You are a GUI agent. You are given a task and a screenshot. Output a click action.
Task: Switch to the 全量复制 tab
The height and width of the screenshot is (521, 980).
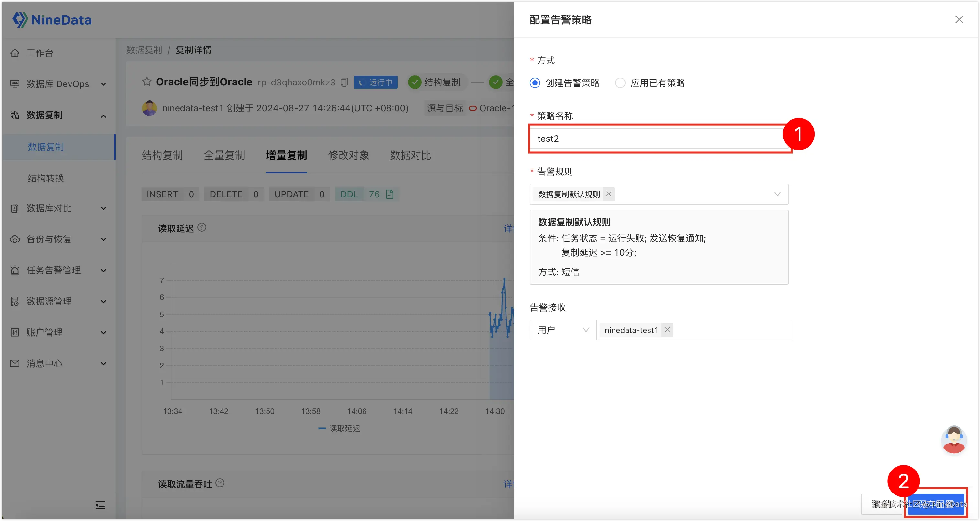[x=224, y=155]
